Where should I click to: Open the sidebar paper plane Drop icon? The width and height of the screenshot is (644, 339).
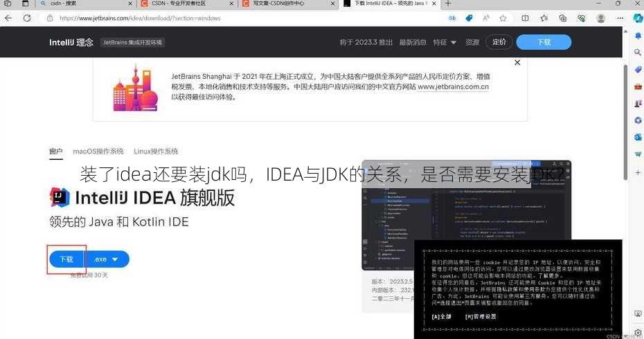tap(638, 154)
